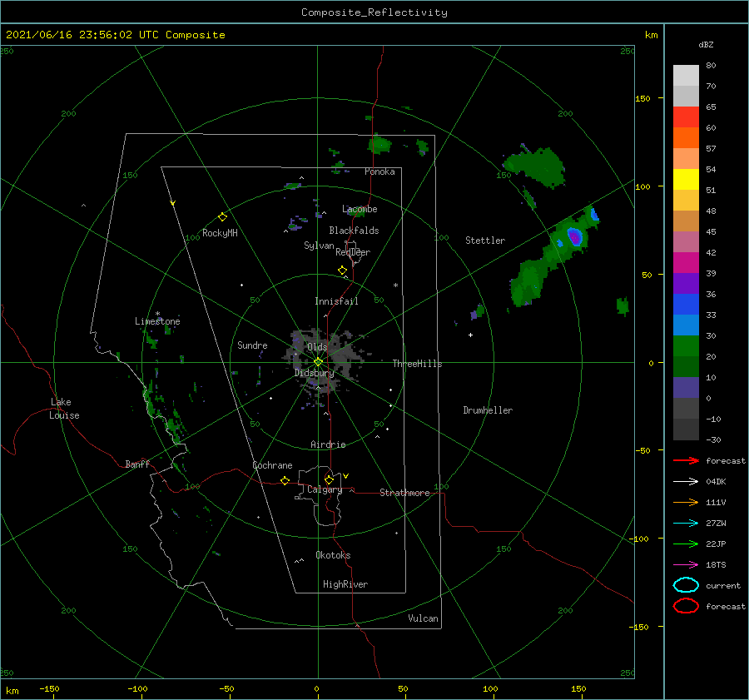Screen dimensions: 749x700
Task: Click the green 22JP arrow legend icon
Action: pos(686,544)
